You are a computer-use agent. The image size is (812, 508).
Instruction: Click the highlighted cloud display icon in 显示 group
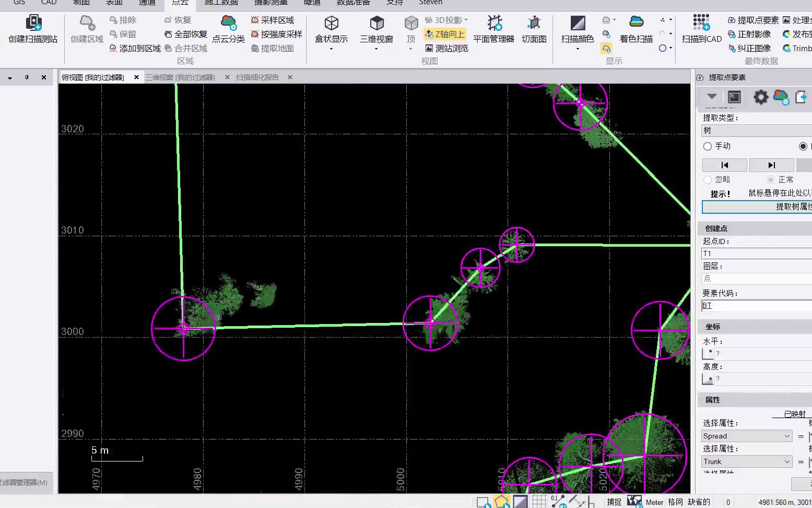[606, 48]
